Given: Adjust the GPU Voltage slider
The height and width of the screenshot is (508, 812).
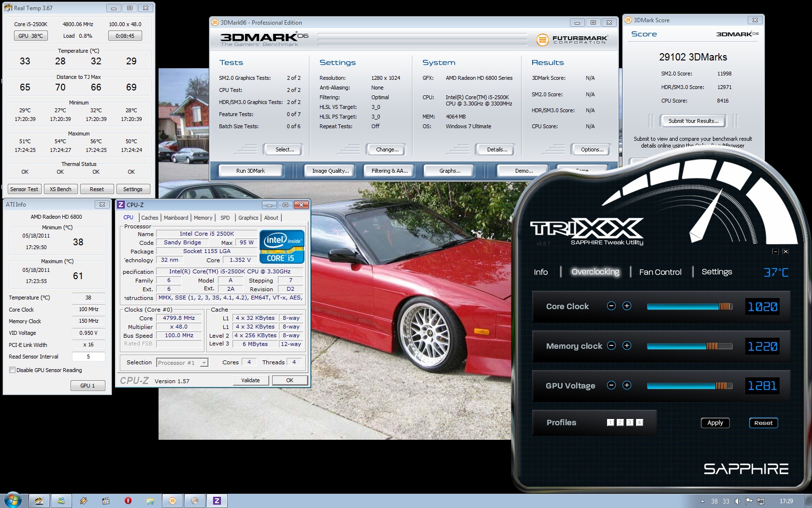Looking at the screenshot, I should tap(690, 386).
